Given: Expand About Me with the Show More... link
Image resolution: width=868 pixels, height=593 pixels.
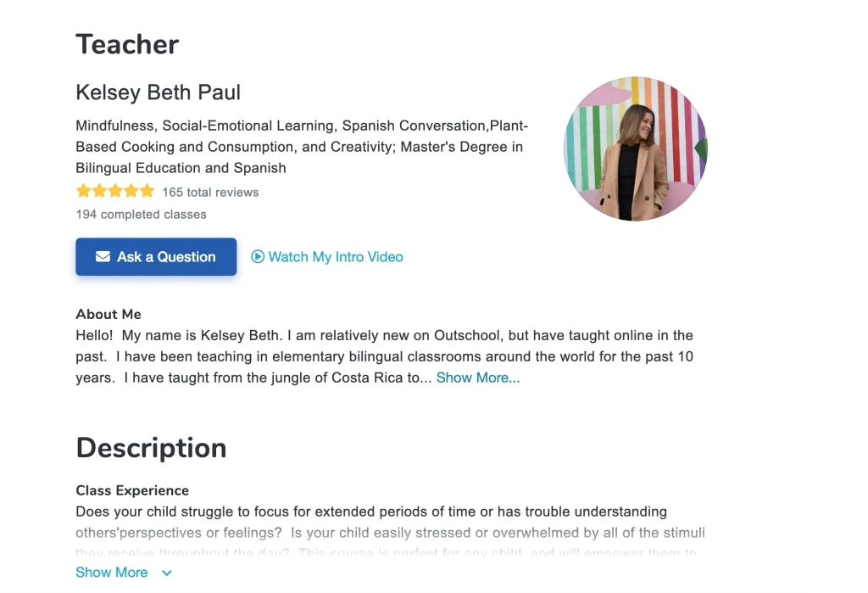Looking at the screenshot, I should (478, 378).
